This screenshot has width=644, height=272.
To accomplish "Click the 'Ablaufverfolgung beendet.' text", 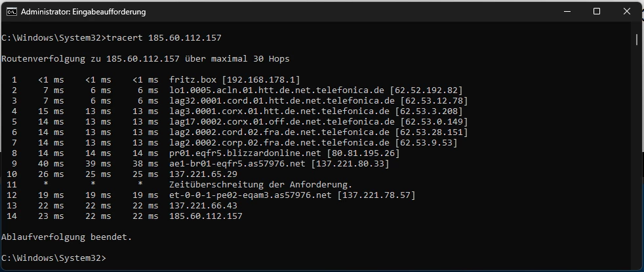I will (x=66, y=237).
